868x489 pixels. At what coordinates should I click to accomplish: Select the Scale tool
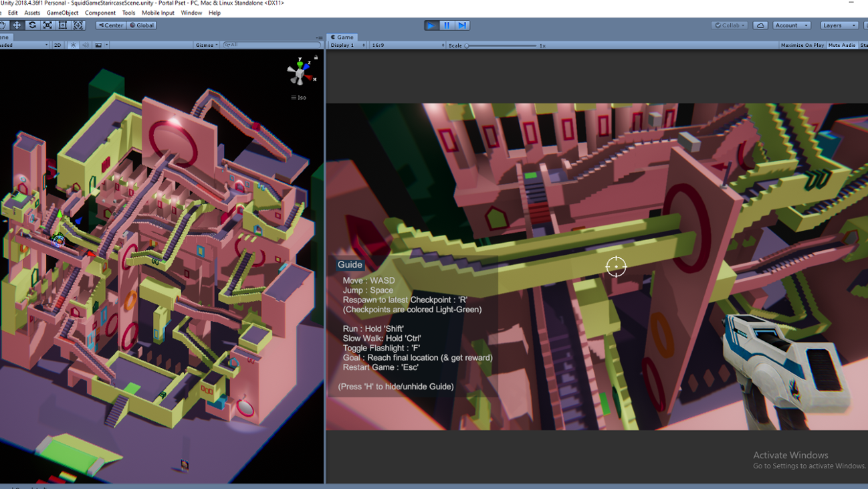pos(47,25)
